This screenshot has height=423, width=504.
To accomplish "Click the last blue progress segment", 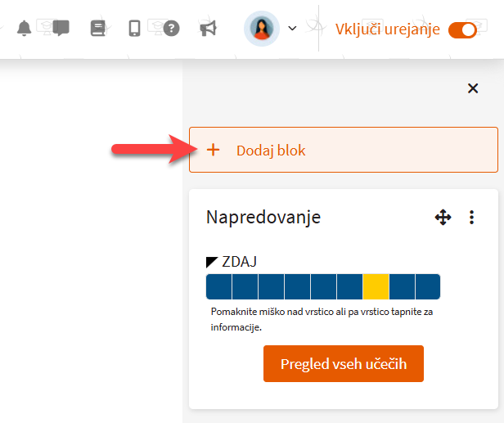I will point(428,286).
